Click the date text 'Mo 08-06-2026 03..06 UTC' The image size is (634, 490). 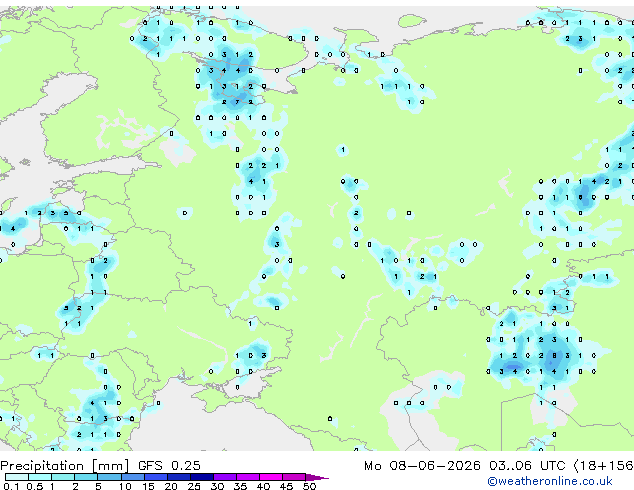pyautogui.click(x=465, y=466)
